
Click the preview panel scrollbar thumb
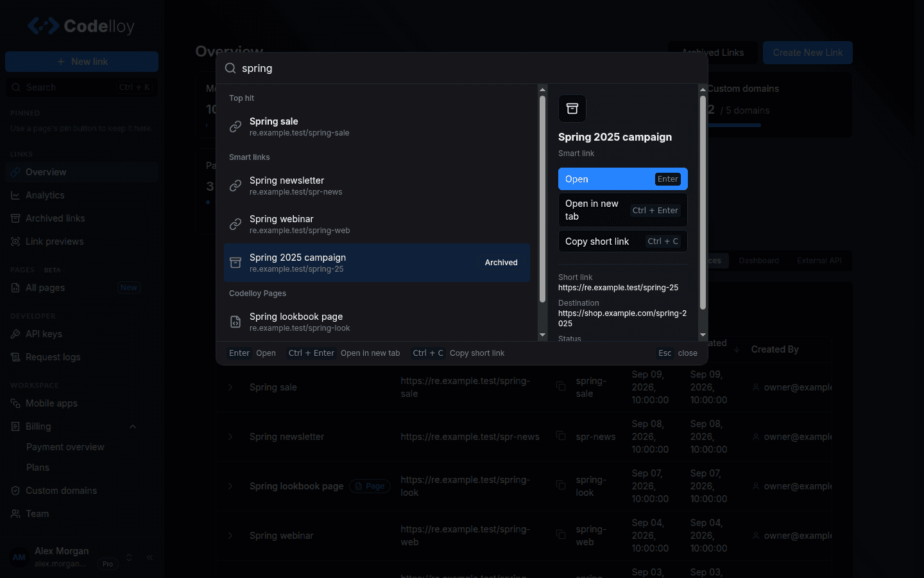point(703,203)
